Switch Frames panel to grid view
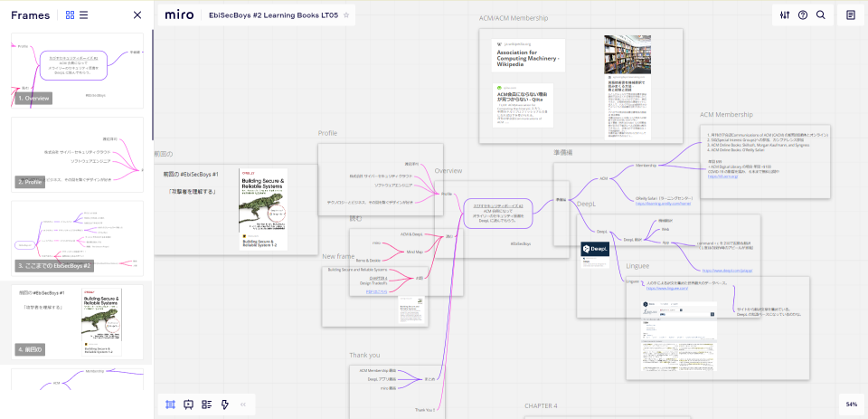868x419 pixels. [70, 15]
